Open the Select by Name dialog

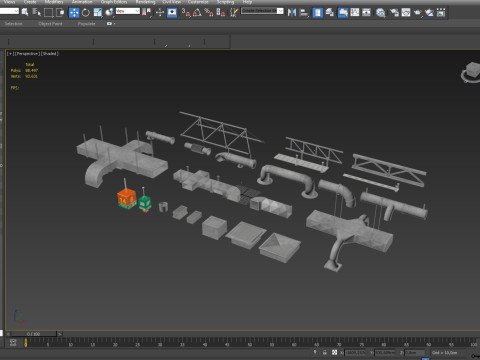tap(36, 12)
